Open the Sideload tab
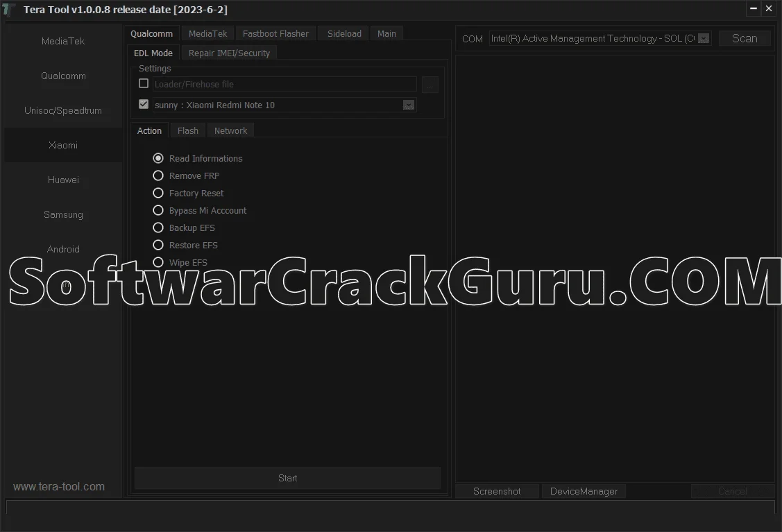Screen dimensions: 782x532 click(x=344, y=33)
